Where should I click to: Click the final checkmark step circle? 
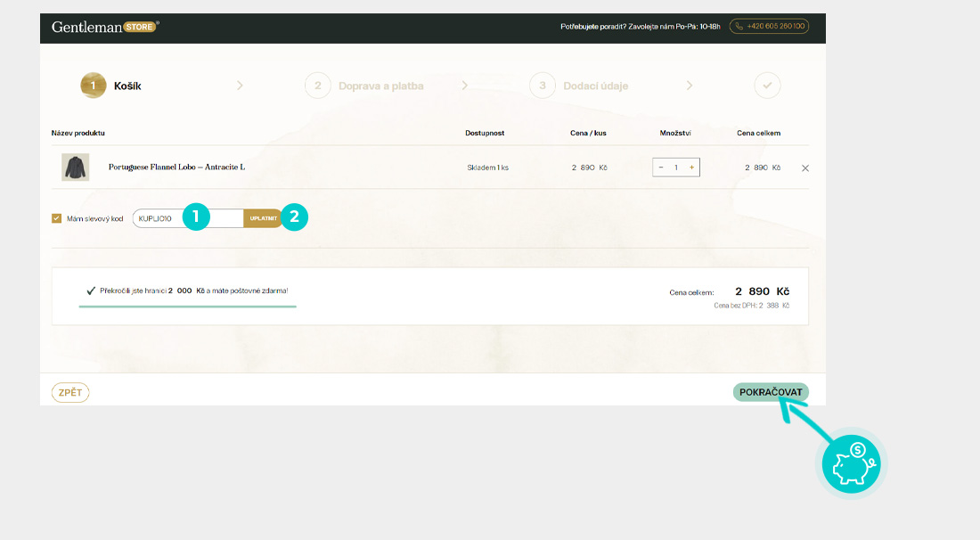(767, 86)
